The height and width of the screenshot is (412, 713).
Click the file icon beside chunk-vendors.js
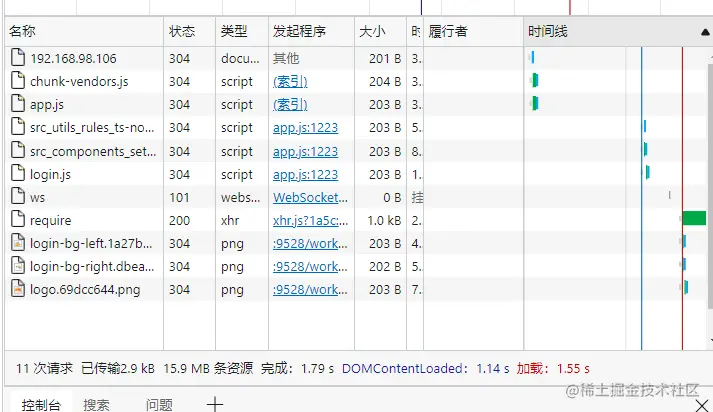pos(18,80)
